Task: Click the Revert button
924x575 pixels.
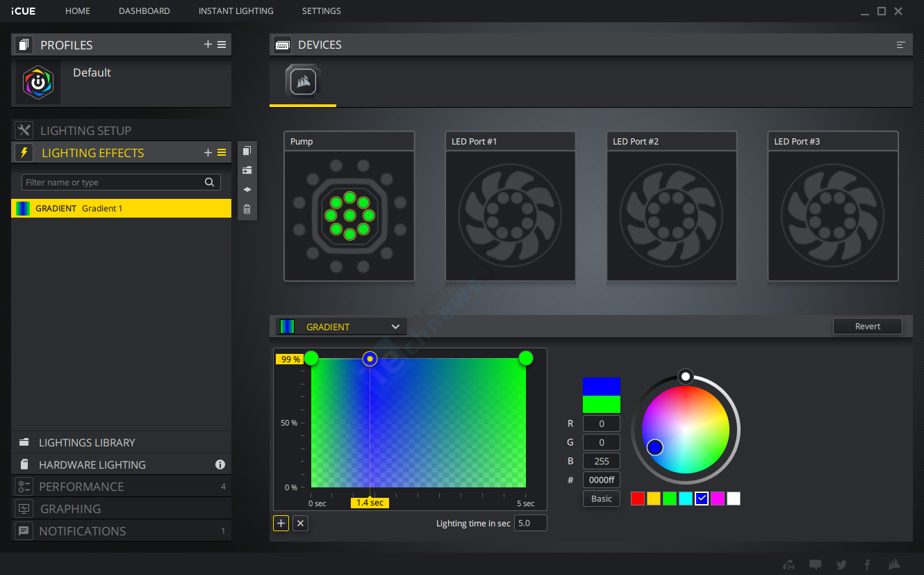Action: click(868, 326)
